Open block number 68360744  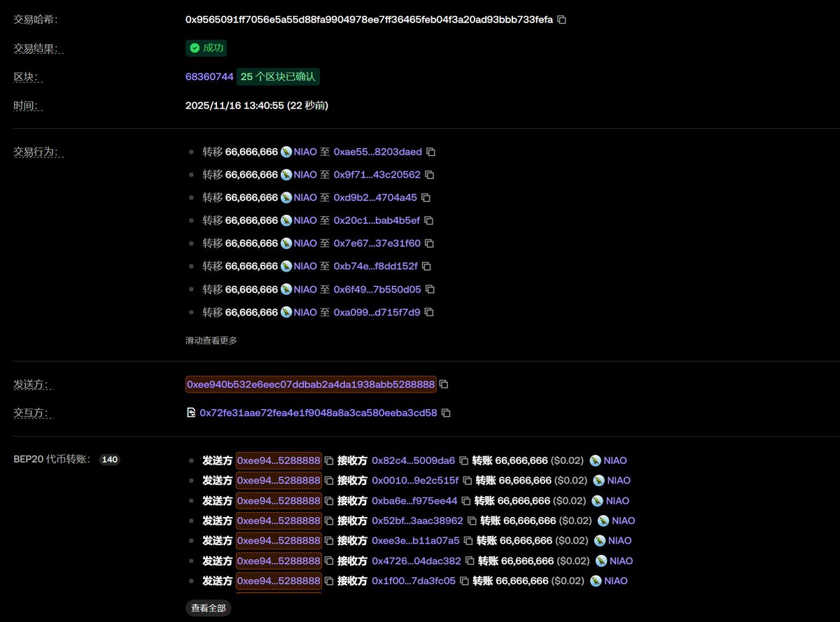click(209, 77)
